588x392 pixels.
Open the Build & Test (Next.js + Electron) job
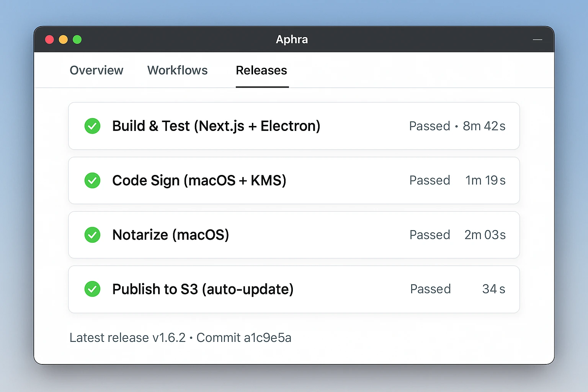pos(216,126)
